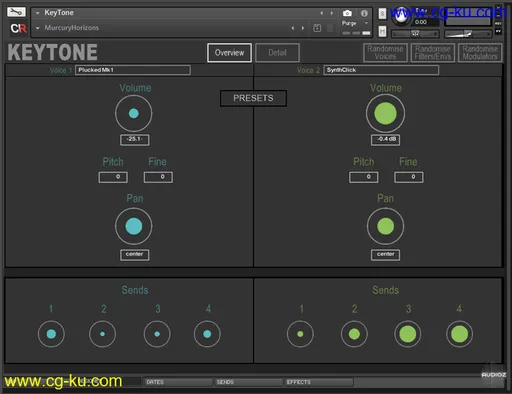
Task: Click Voice 1 Fine value box
Action: tap(158, 177)
